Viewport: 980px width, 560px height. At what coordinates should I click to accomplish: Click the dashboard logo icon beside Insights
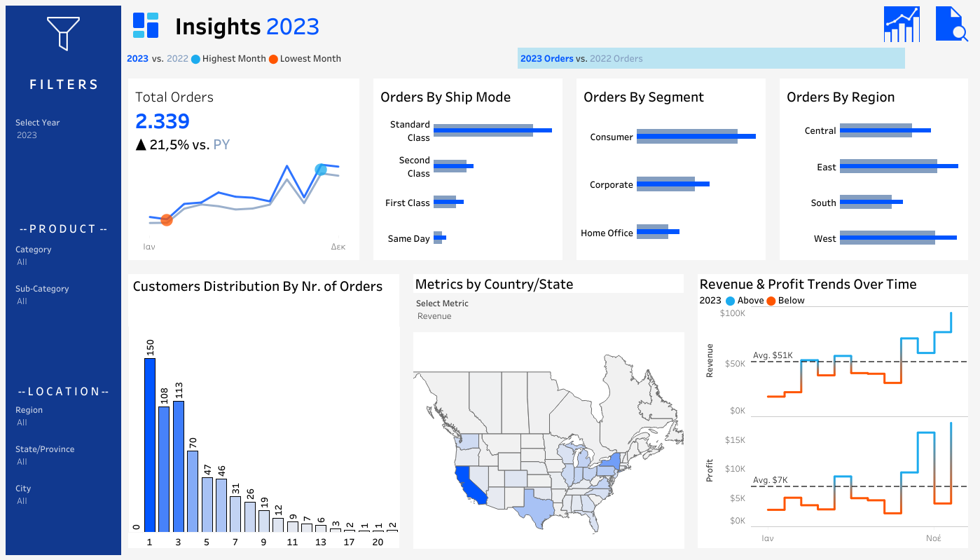146,25
